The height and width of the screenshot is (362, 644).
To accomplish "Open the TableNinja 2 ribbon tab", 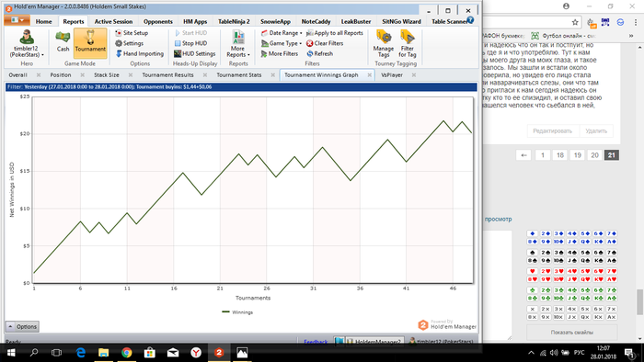I will 234,21.
